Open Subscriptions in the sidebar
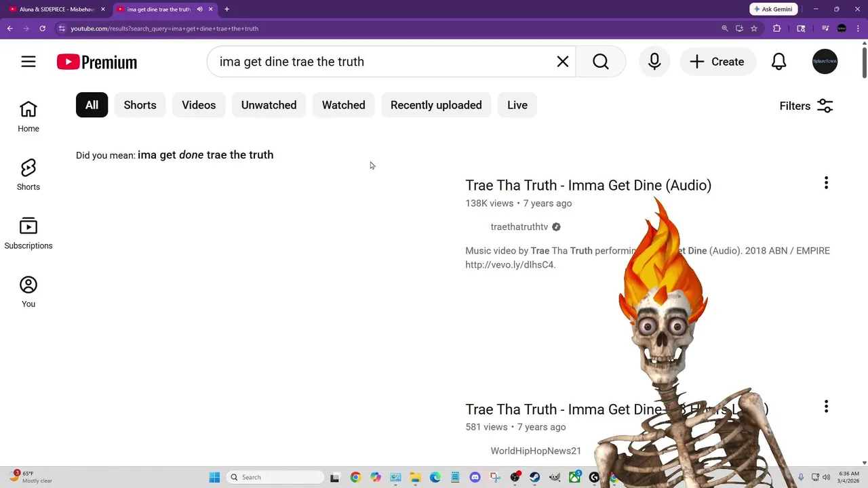This screenshot has height=488, width=868. pyautogui.click(x=28, y=234)
